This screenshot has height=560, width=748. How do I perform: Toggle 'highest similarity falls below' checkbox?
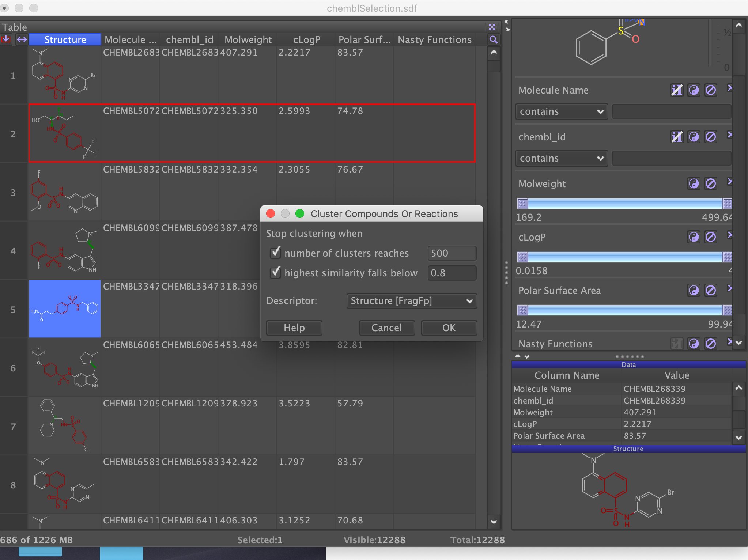click(x=275, y=272)
